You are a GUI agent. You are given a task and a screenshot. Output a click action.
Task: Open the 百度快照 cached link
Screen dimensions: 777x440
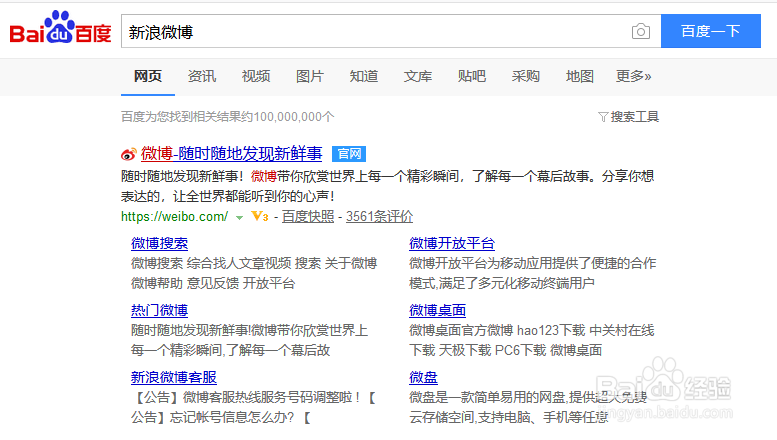[x=308, y=217]
